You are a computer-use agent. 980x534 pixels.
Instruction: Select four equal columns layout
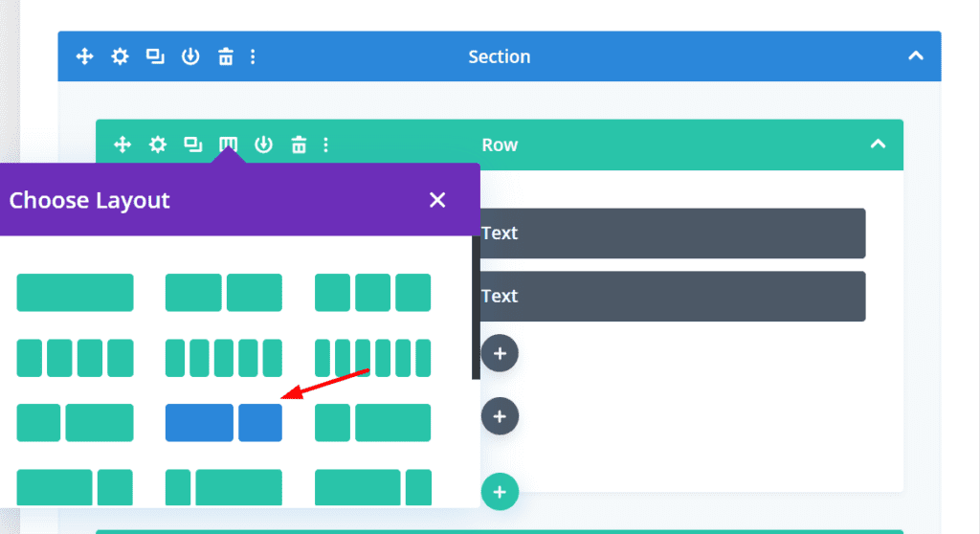pos(75,358)
